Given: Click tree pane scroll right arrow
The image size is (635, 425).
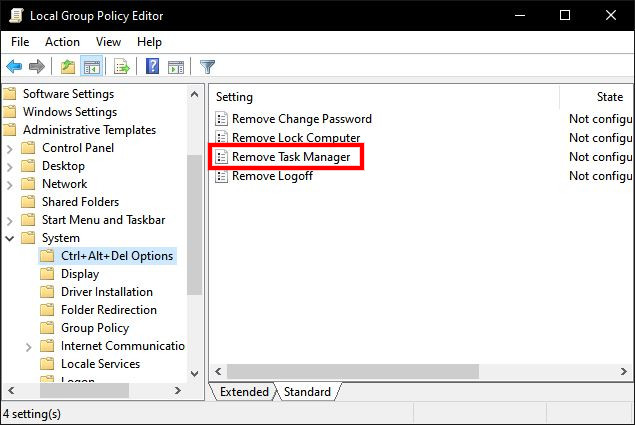Looking at the screenshot, I should point(177,391).
